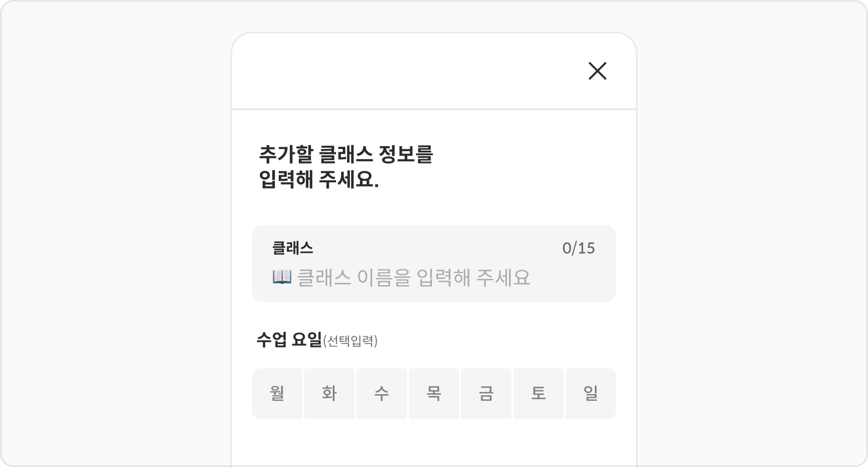This screenshot has width=868, height=467.
Task: Click the 0/15 character counter
Action: [x=578, y=248]
